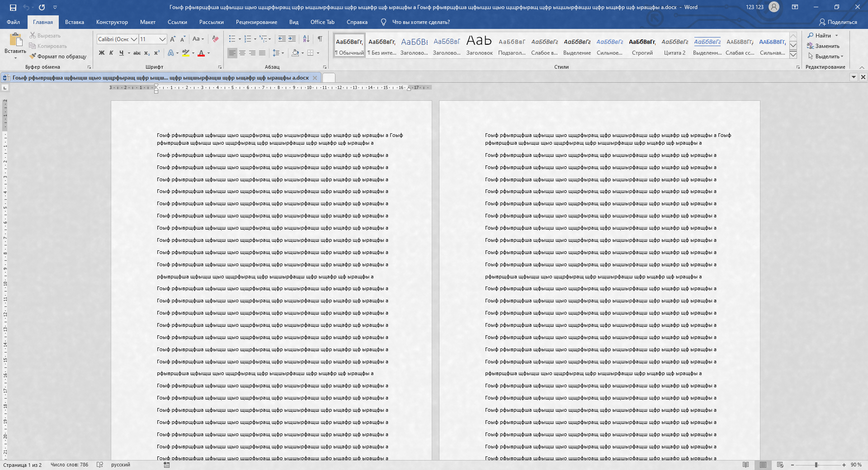Switch to the Рецензирование tab
The width and height of the screenshot is (868, 470).
pos(256,22)
